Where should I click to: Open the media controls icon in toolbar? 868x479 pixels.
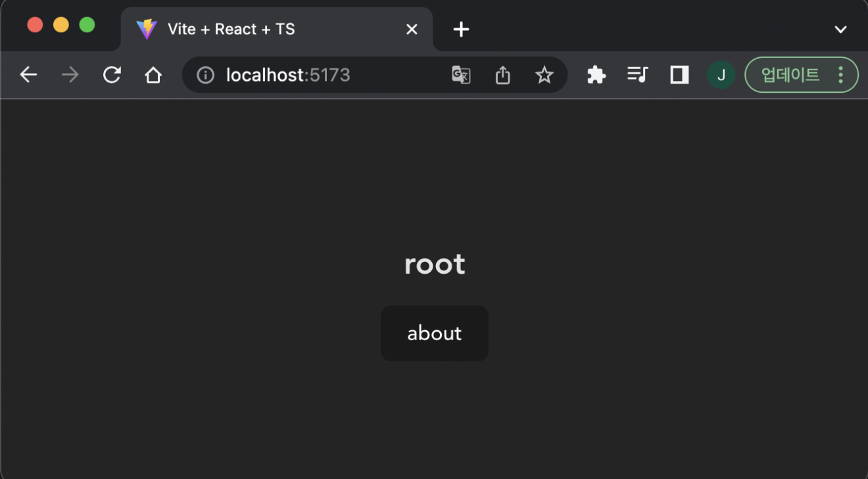coord(637,75)
